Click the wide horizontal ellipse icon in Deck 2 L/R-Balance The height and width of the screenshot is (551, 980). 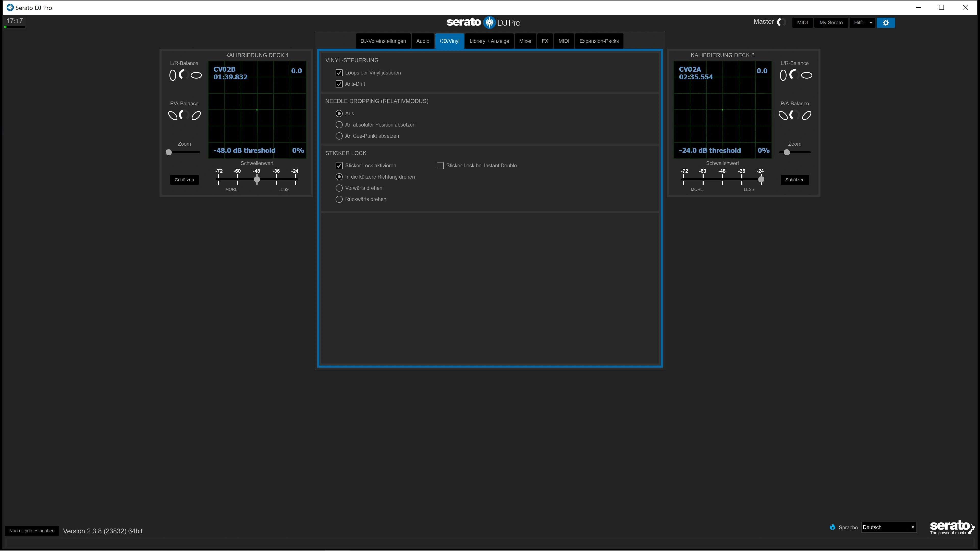coord(806,75)
